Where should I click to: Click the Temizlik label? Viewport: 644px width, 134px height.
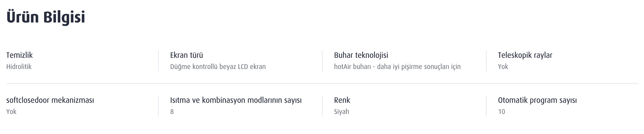19,55
